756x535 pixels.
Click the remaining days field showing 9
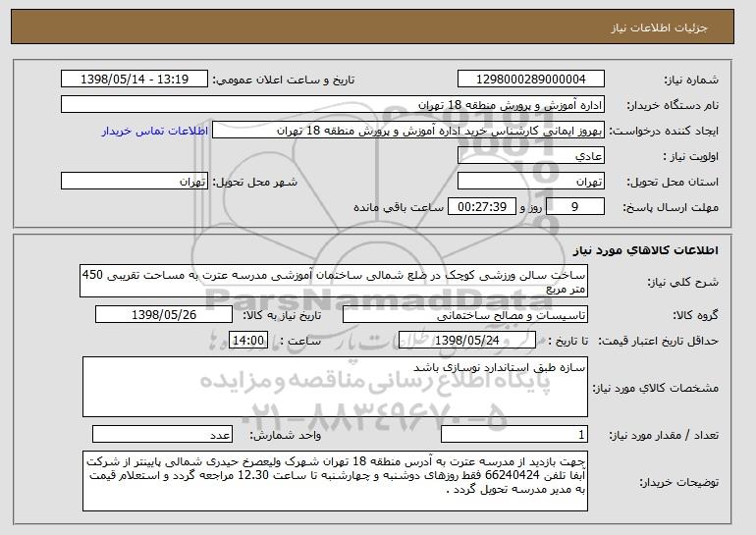click(x=575, y=207)
